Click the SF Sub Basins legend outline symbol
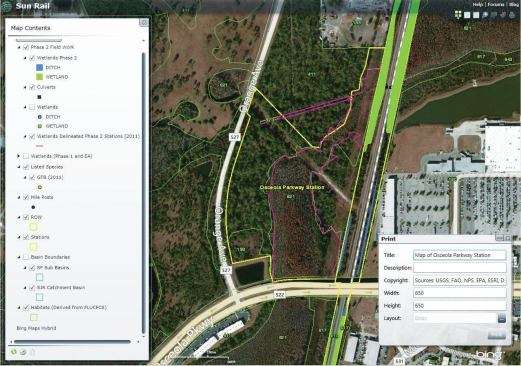Viewport: 521px width, 366px height. click(39, 277)
